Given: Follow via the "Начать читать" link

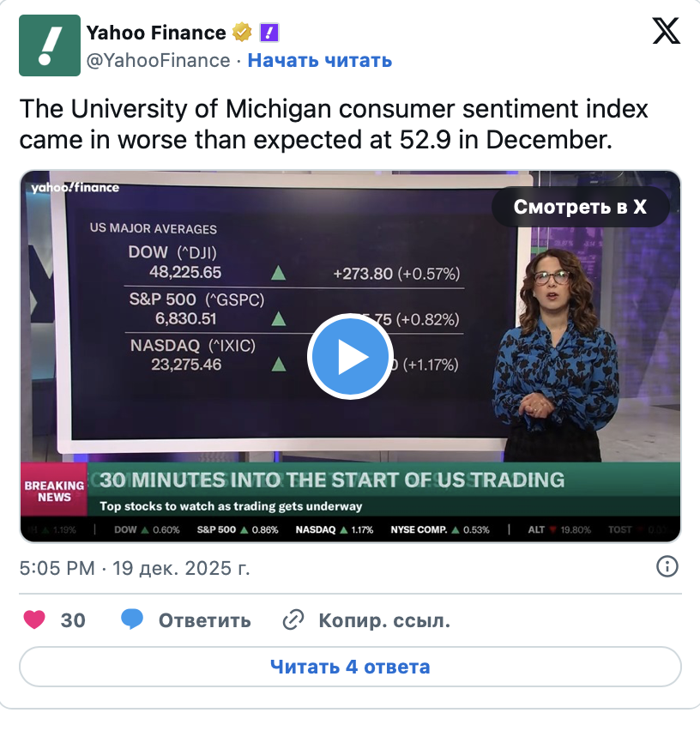Looking at the screenshot, I should point(320,60).
